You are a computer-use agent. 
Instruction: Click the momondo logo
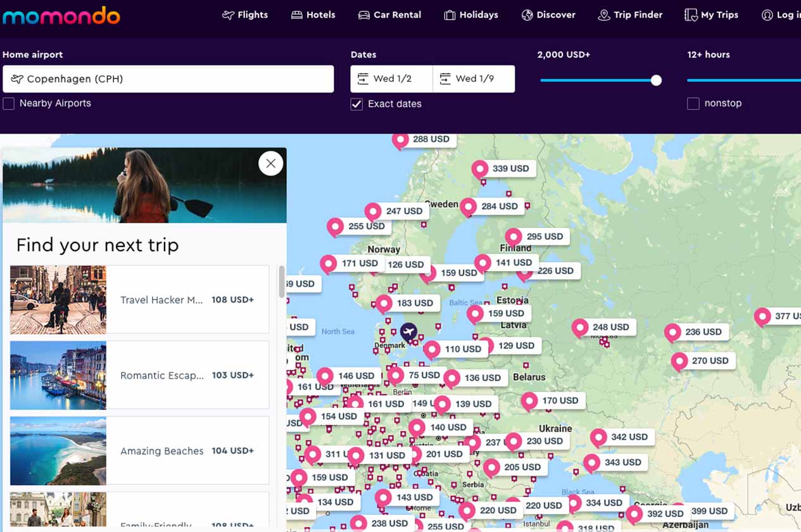[61, 15]
